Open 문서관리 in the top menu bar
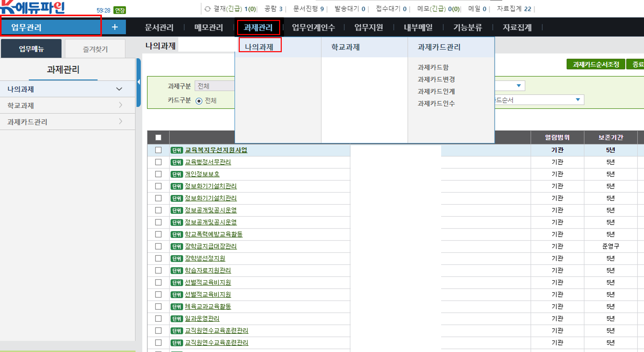 pyautogui.click(x=159, y=27)
